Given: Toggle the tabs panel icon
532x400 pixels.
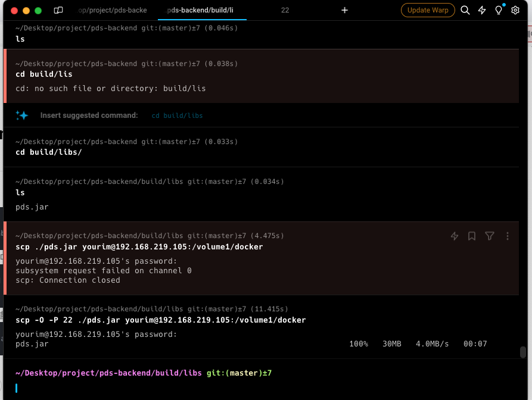Looking at the screenshot, I should 58,10.
